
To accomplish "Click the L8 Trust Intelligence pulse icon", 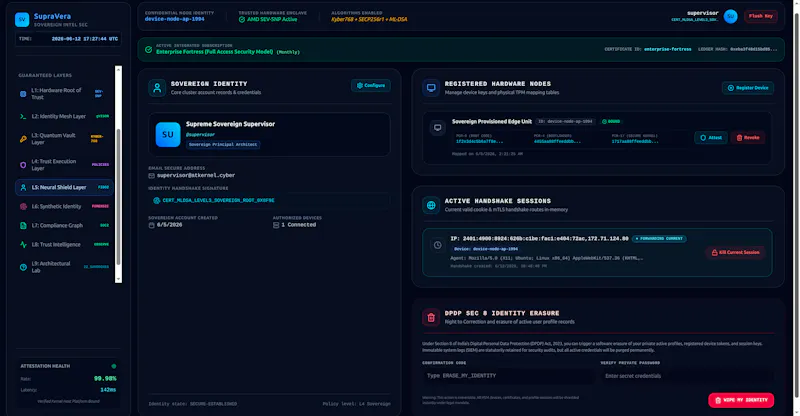I will tap(23, 244).
